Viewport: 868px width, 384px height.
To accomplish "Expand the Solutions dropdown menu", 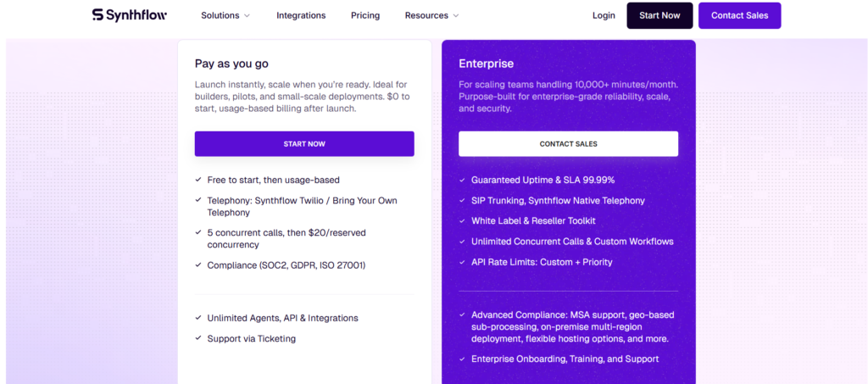I will point(225,15).
